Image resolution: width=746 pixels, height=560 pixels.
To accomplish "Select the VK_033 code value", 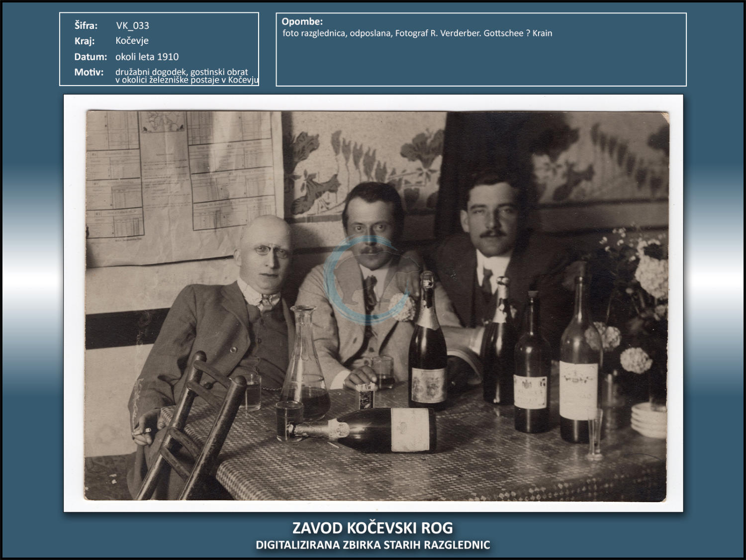I will pyautogui.click(x=132, y=25).
